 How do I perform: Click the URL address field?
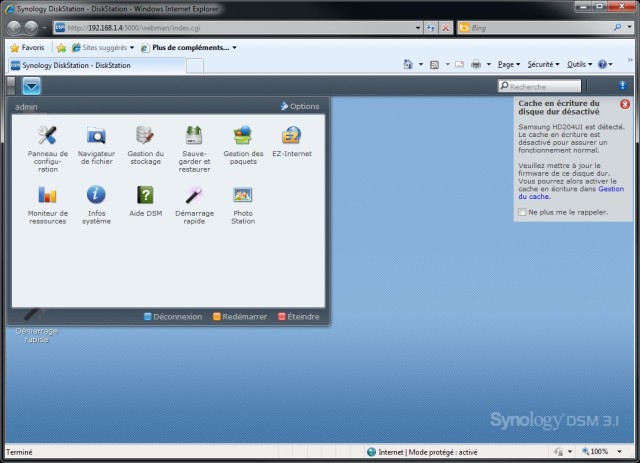coord(239,28)
